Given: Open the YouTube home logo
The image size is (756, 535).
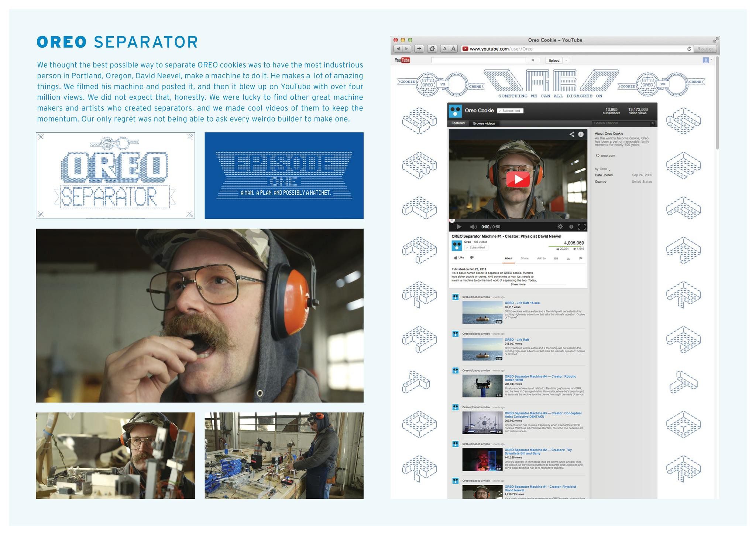Looking at the screenshot, I should [x=402, y=60].
